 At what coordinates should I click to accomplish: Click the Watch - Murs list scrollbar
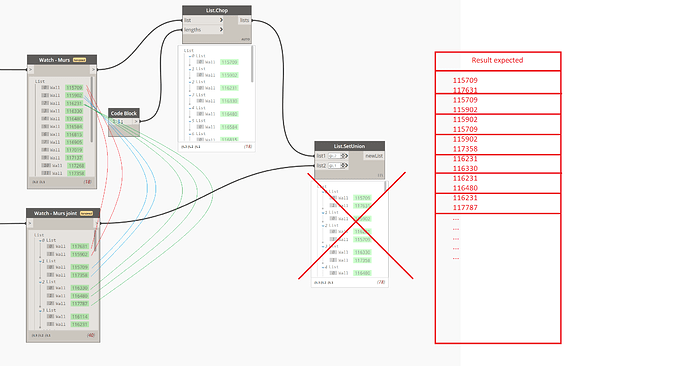92,110
